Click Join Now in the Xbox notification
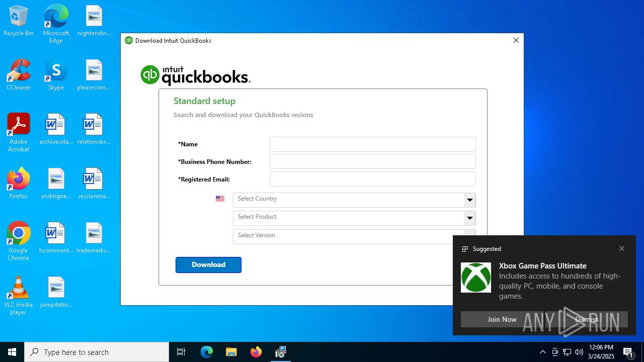The width and height of the screenshot is (644, 362). pos(502,319)
